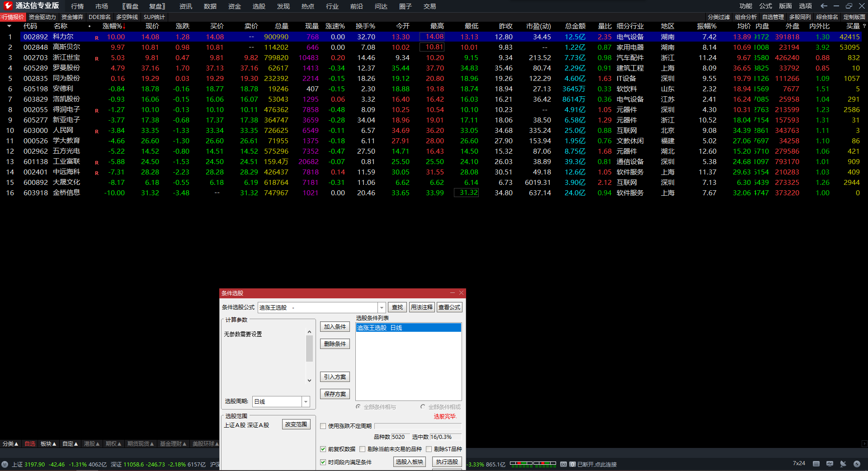Click the broadcast icon before 已断开 status

pyautogui.click(x=563, y=464)
